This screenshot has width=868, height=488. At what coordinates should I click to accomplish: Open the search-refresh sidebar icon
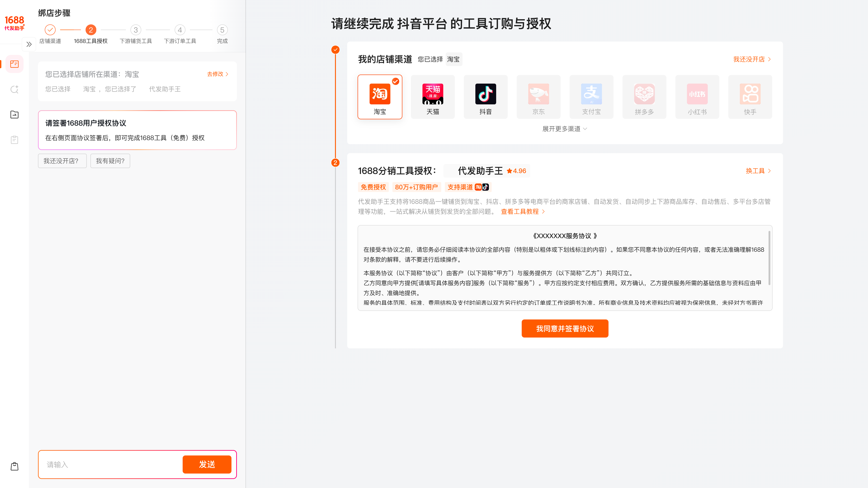tap(14, 89)
